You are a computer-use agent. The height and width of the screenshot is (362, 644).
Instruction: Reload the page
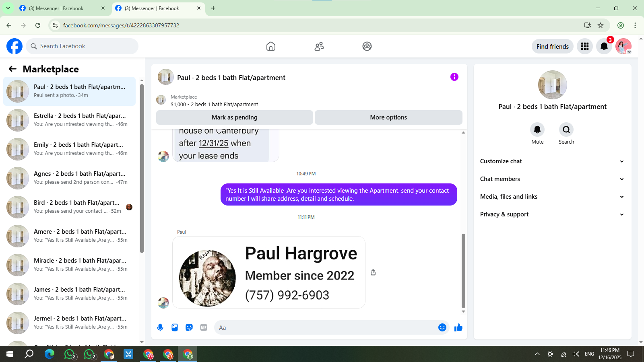38,25
